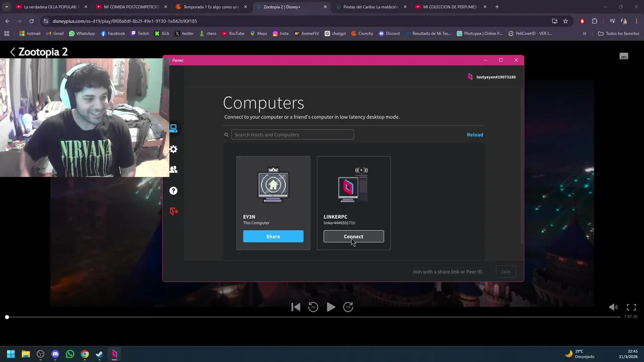This screenshot has height=362, width=644.
Task: Open the weather widget showing 21°C
Action: 580,354
